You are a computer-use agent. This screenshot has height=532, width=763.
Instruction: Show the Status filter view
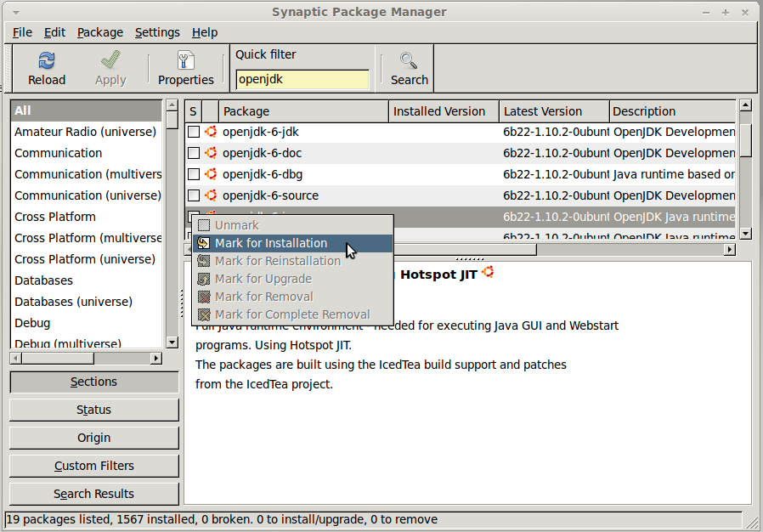[94, 410]
